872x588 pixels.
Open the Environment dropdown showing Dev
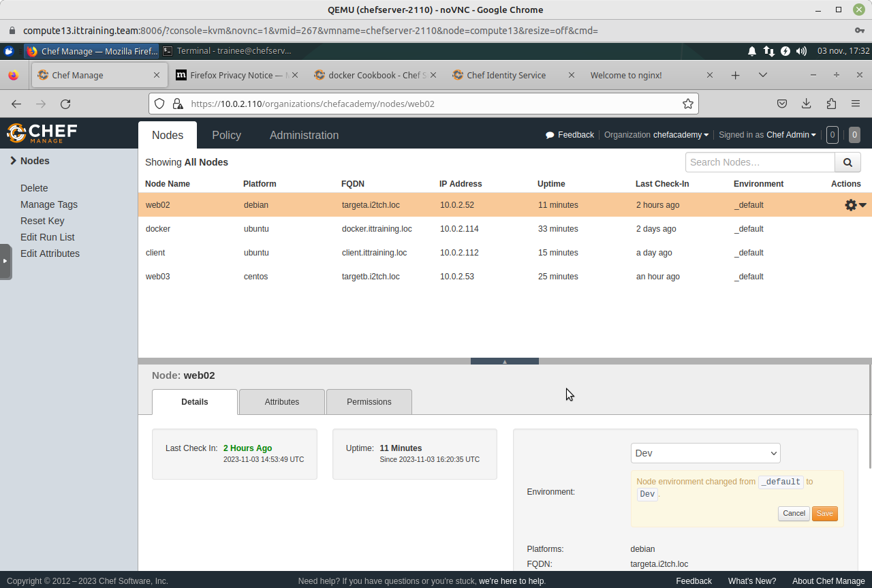tap(705, 453)
